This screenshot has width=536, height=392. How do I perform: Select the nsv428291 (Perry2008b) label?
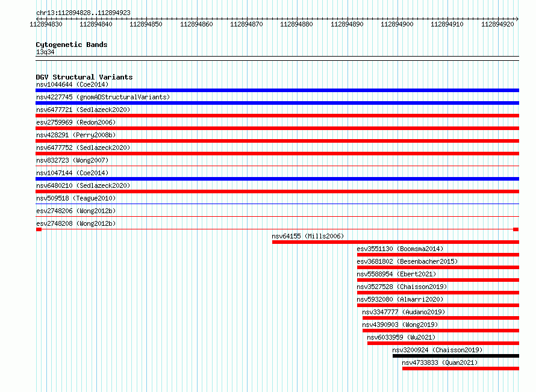tap(76, 135)
